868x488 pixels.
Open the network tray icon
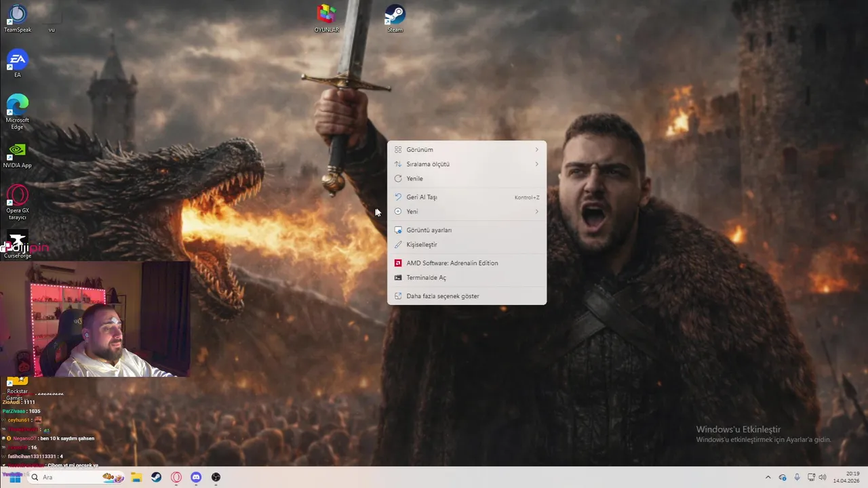click(811, 477)
